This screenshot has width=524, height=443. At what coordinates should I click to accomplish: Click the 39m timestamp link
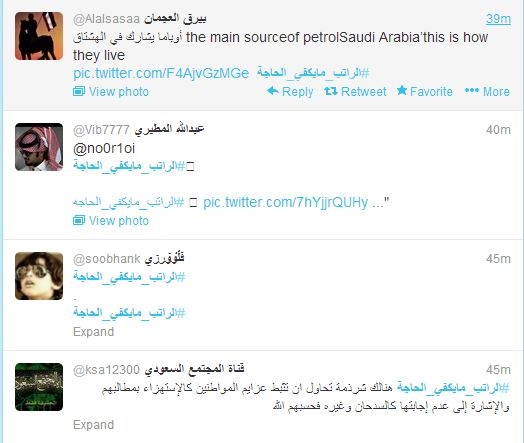(x=498, y=19)
